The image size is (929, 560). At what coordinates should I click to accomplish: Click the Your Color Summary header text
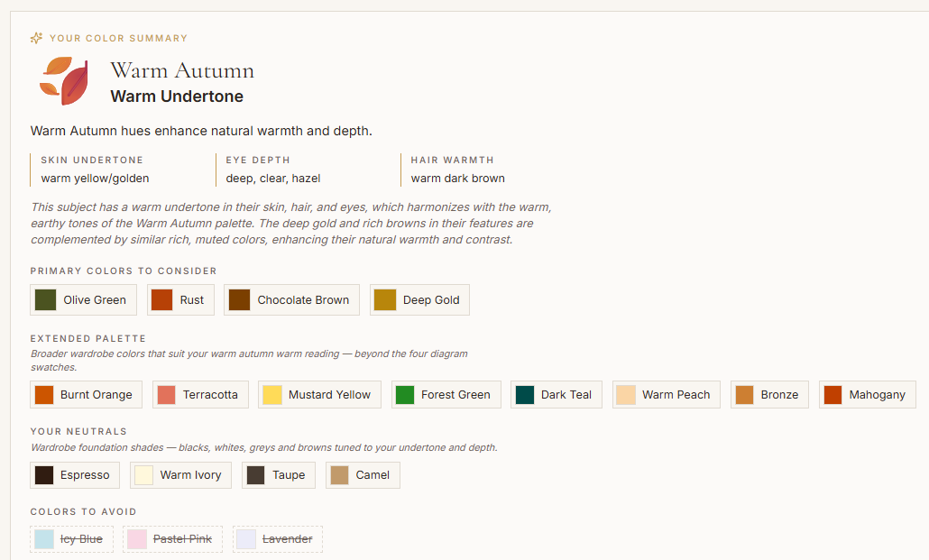click(x=118, y=38)
